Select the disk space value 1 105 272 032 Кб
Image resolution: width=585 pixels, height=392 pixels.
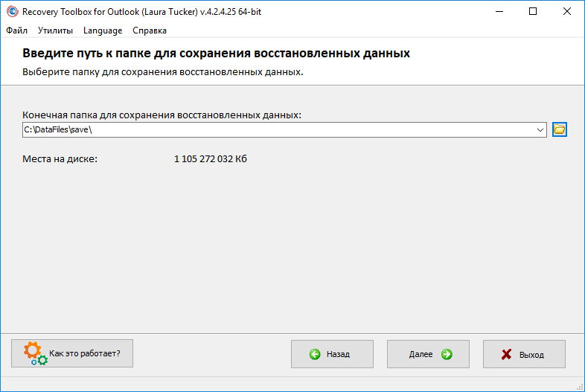tap(211, 159)
